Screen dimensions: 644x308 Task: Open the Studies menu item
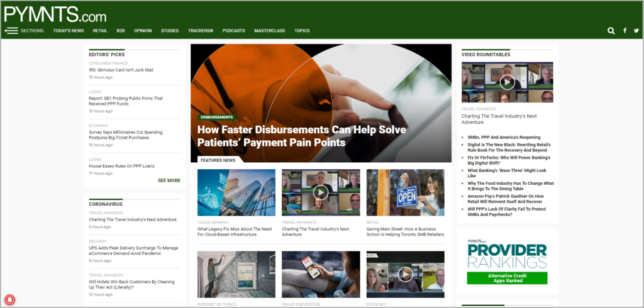[170, 31]
